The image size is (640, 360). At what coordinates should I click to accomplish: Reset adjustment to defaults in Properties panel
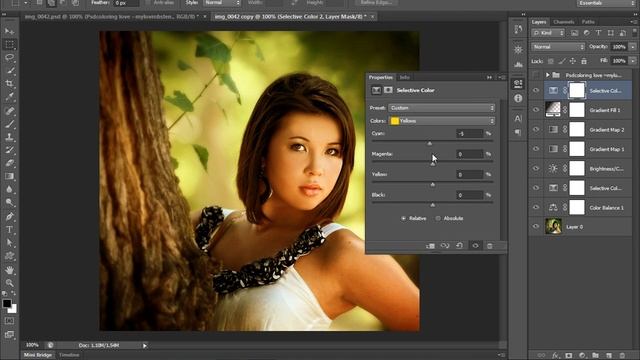[x=460, y=246]
